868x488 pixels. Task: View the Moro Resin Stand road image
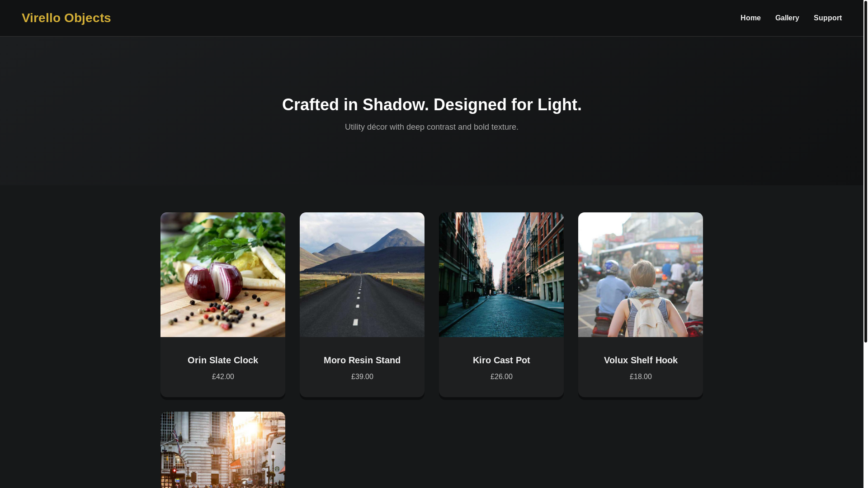pos(362,275)
